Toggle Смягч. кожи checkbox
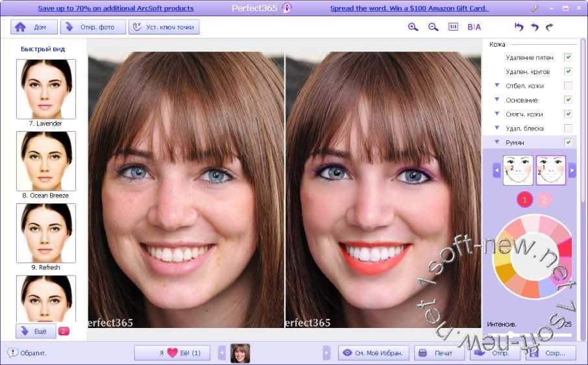588x365 pixels. click(568, 114)
